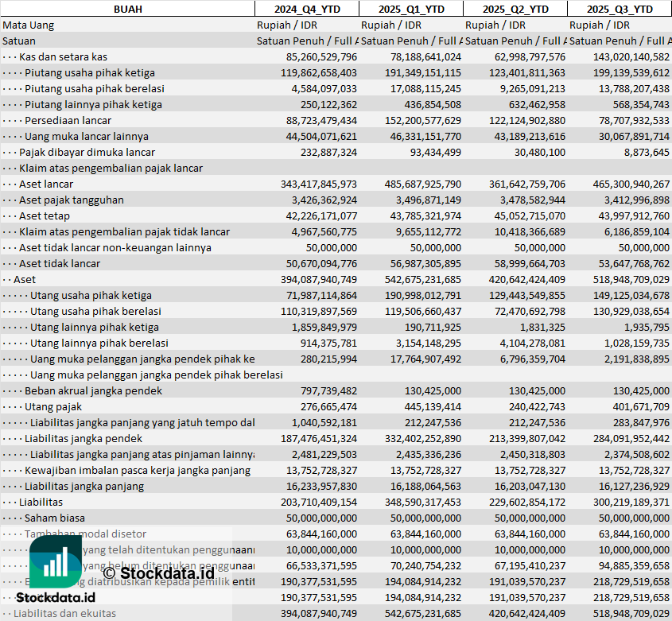Click the © Stockdata.id watermark text
672x621 pixels.
pyautogui.click(x=158, y=571)
